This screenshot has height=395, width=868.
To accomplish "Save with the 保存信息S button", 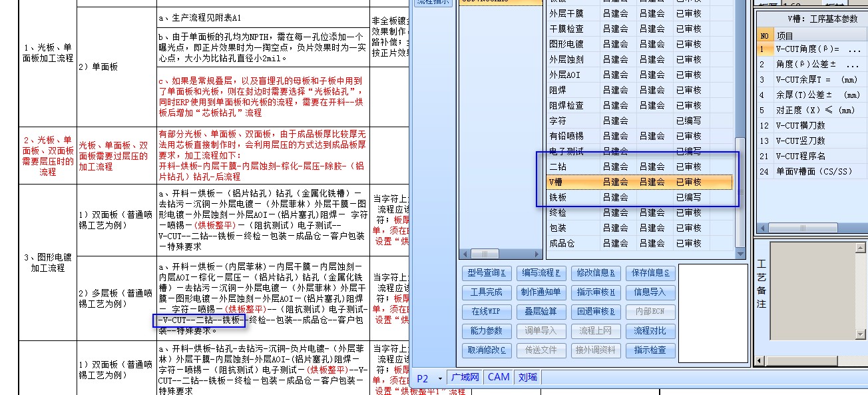I will (651, 272).
